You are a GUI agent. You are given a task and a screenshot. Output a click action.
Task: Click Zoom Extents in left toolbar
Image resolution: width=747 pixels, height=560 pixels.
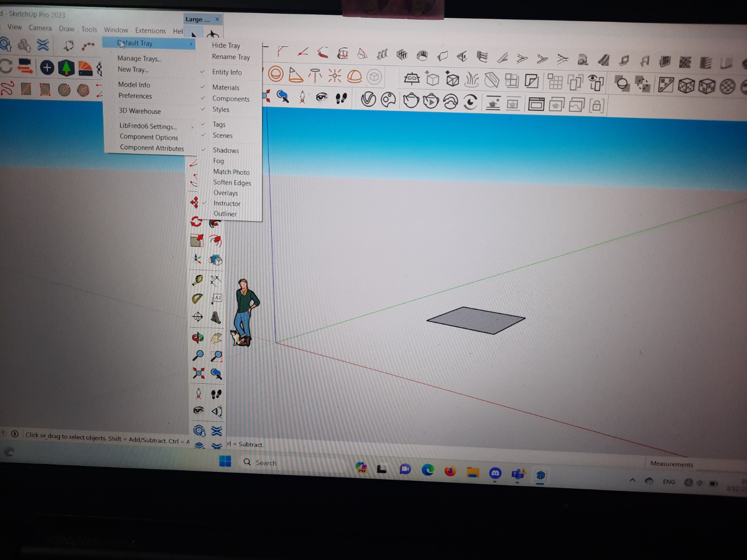click(198, 373)
